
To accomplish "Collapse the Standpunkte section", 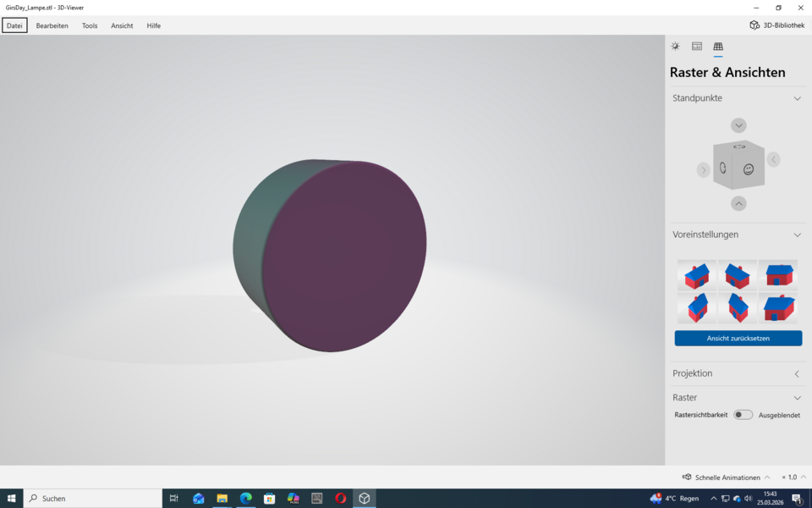I will click(x=796, y=98).
